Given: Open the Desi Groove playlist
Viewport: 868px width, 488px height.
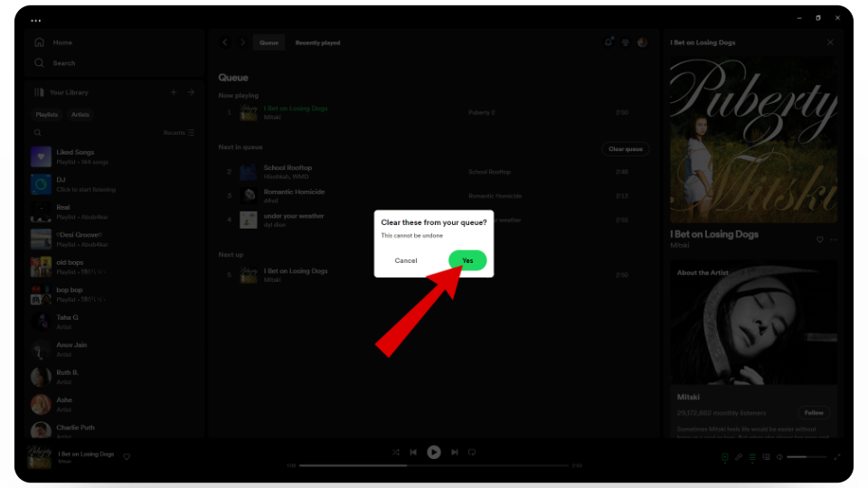Looking at the screenshot, I should [x=114, y=239].
